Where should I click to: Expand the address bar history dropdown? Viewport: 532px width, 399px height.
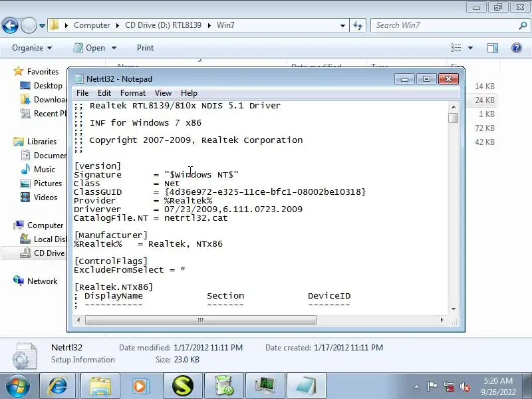click(342, 25)
